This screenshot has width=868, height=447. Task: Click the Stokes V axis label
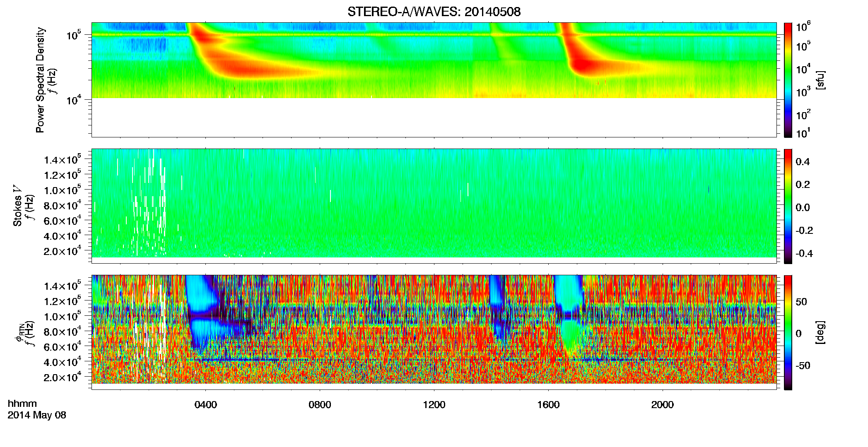tap(17, 206)
